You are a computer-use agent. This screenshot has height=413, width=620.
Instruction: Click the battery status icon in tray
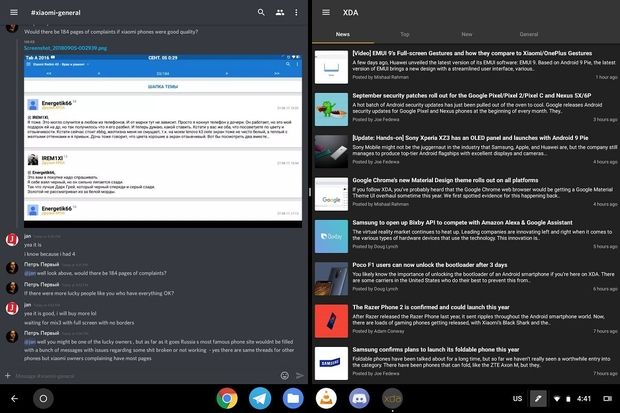click(568, 399)
